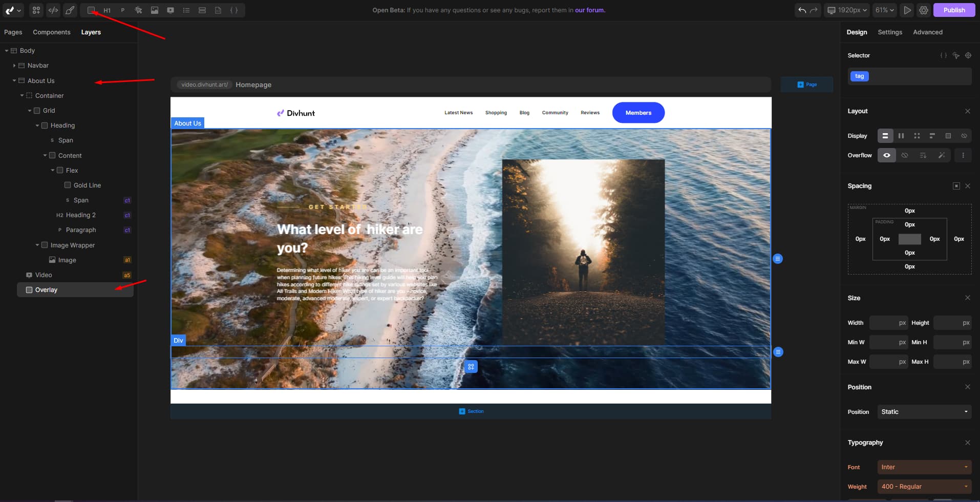Viewport: 980px width, 502px height.
Task: Select the paintbrush style tool
Action: (70, 10)
